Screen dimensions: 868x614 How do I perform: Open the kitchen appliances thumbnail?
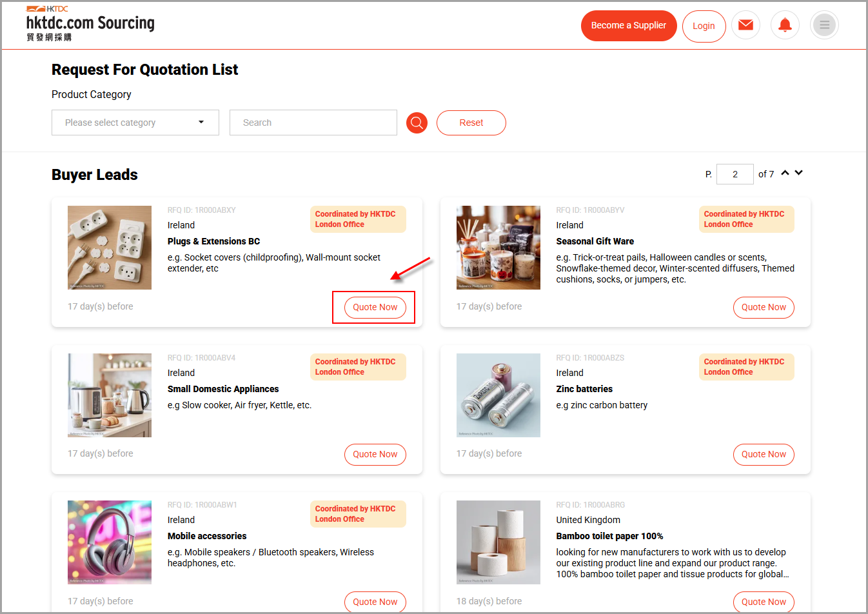click(x=110, y=395)
